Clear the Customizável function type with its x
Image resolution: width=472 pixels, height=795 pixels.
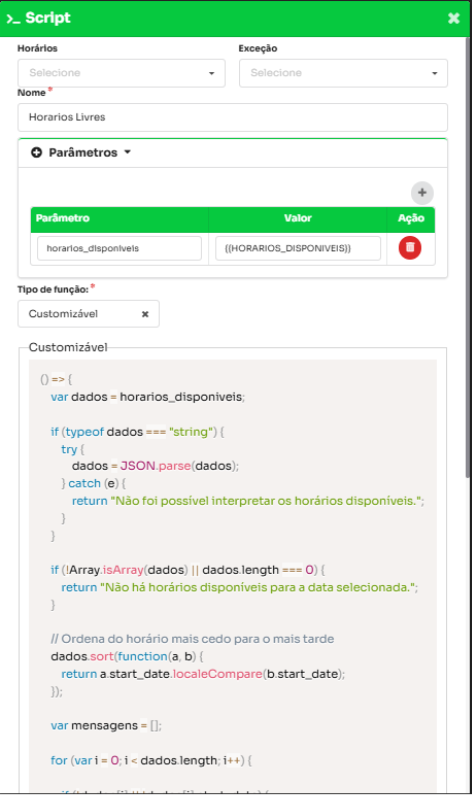point(145,314)
